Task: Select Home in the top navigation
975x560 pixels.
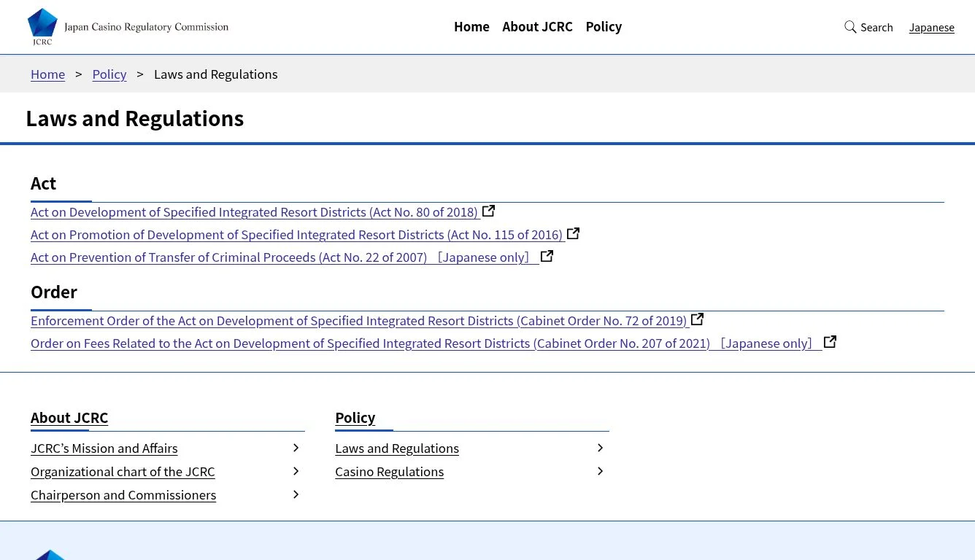Action: point(471,26)
